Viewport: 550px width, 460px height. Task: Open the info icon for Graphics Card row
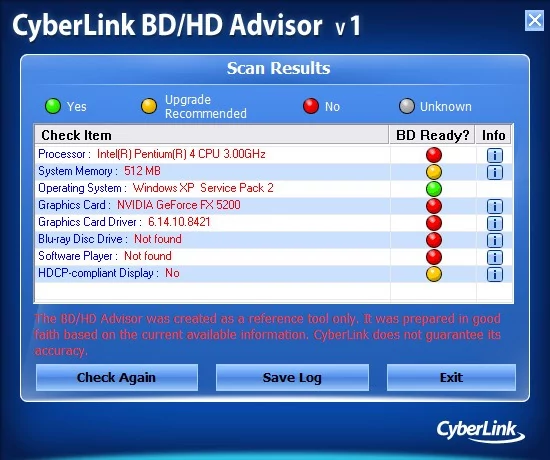pyautogui.click(x=495, y=206)
